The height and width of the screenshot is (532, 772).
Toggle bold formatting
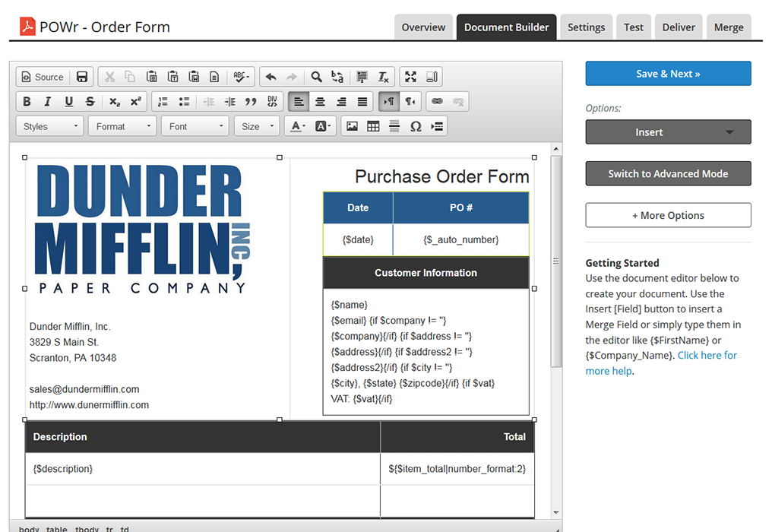click(x=27, y=102)
